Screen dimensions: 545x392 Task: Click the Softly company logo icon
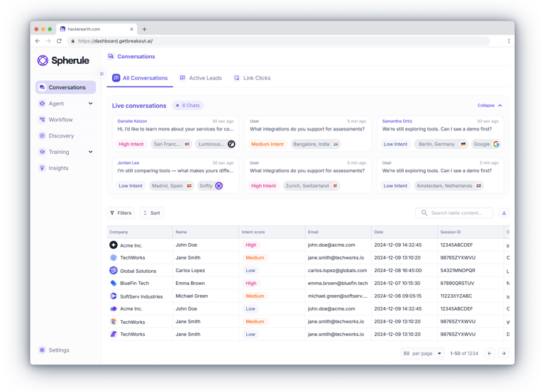pyautogui.click(x=219, y=186)
